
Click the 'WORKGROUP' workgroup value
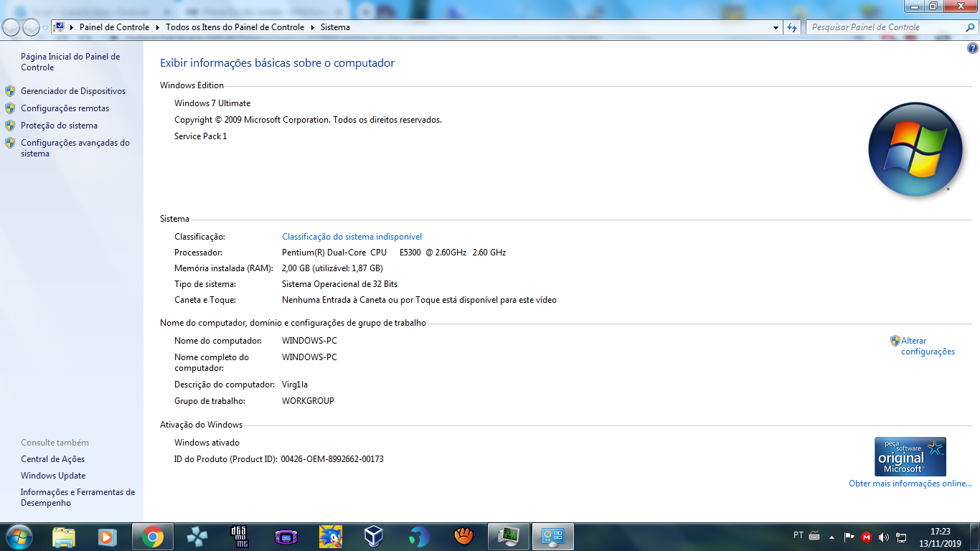pos(308,401)
